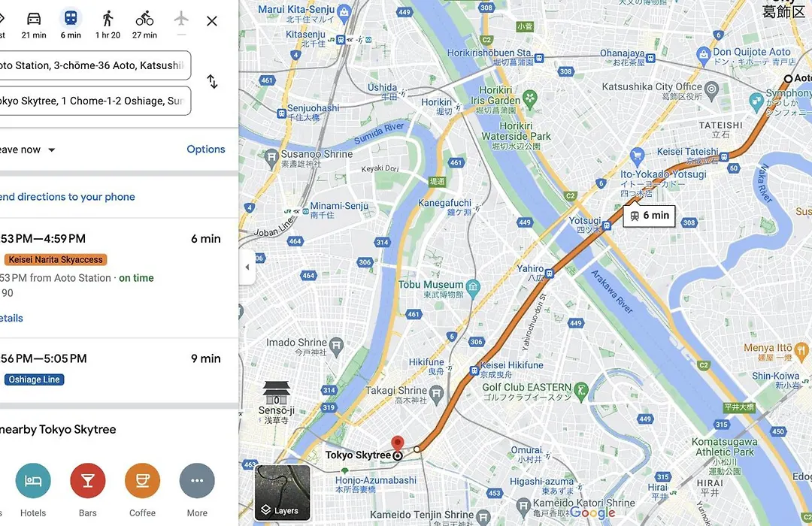Search nearby Coffee shops
Screen dimensions: 812x526
pyautogui.click(x=142, y=480)
